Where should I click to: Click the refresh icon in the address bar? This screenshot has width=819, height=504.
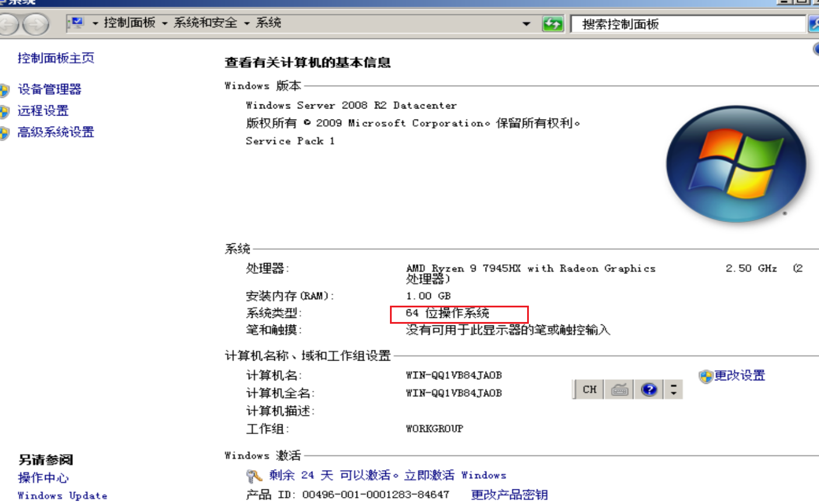click(552, 24)
